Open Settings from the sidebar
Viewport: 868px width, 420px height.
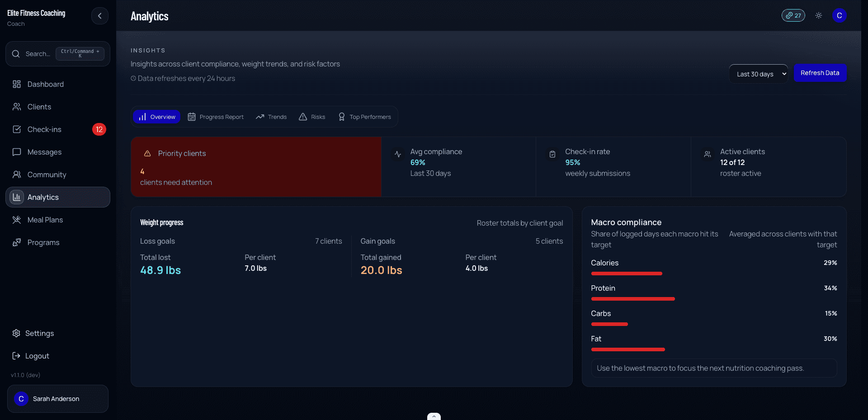click(58, 333)
